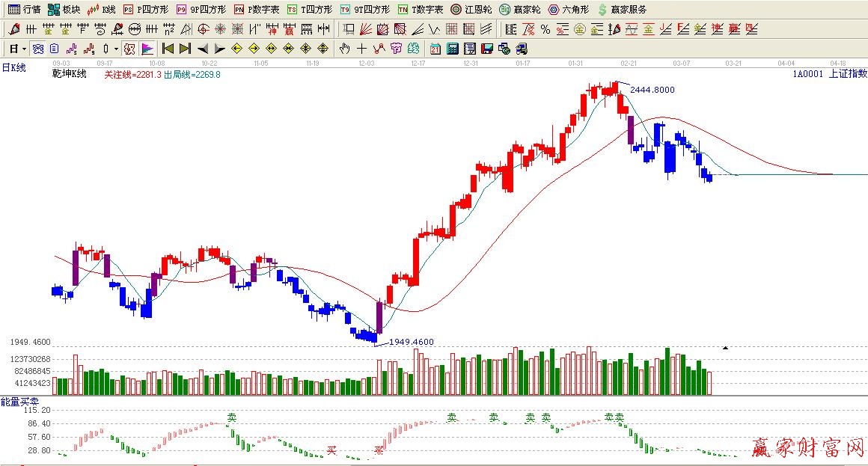Toggle the colored flag chart button
This screenshot has width=868, height=466.
[x=147, y=49]
